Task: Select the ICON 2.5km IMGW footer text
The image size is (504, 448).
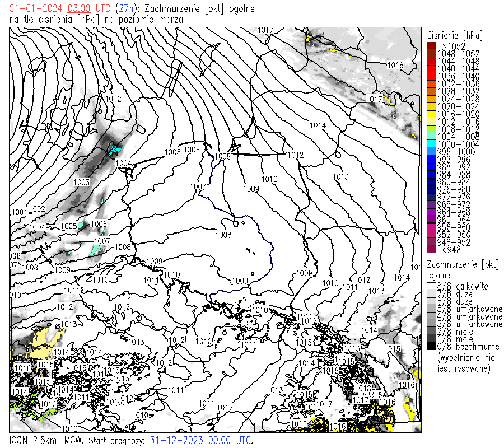Action: tap(46, 440)
